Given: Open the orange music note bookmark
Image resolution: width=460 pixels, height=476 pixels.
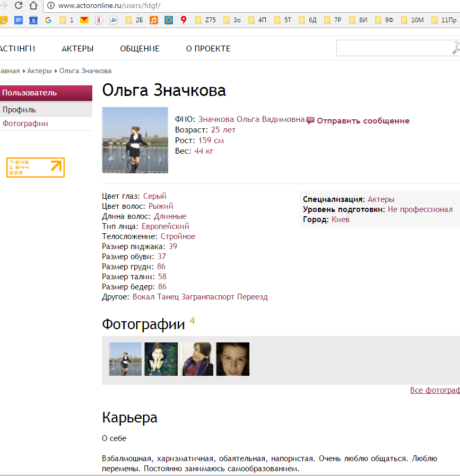Looking at the screenshot, I should 154,20.
